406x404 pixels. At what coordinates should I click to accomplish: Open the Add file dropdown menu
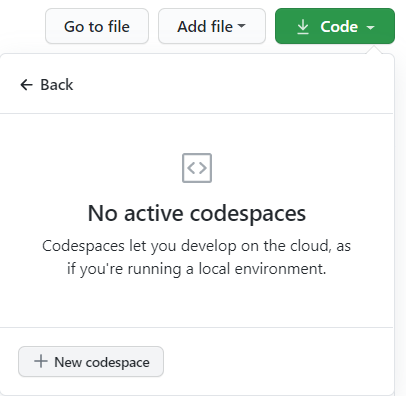212,26
